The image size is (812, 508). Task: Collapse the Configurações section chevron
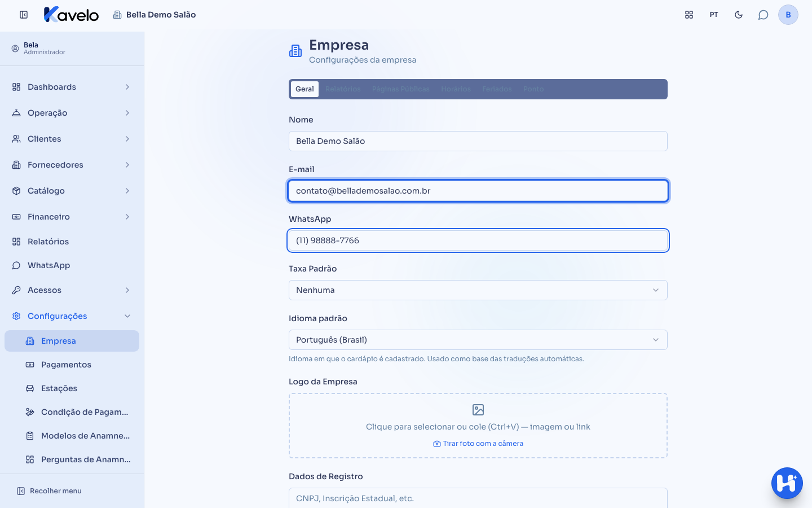(x=127, y=316)
